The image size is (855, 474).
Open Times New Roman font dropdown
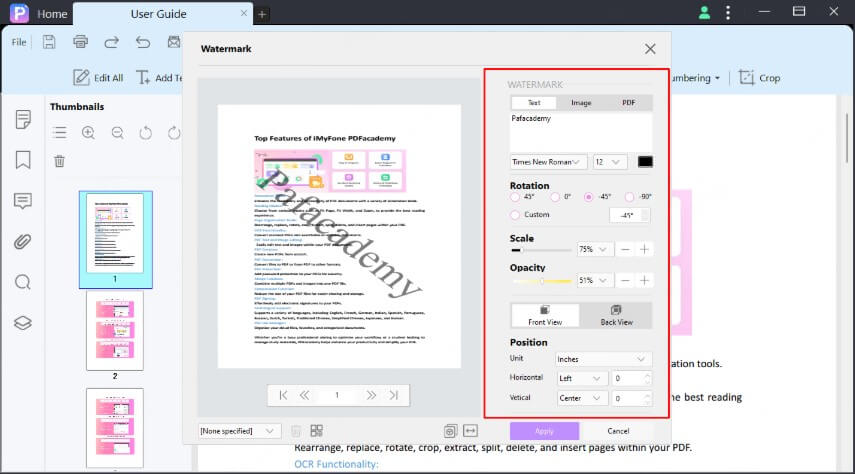(548, 162)
